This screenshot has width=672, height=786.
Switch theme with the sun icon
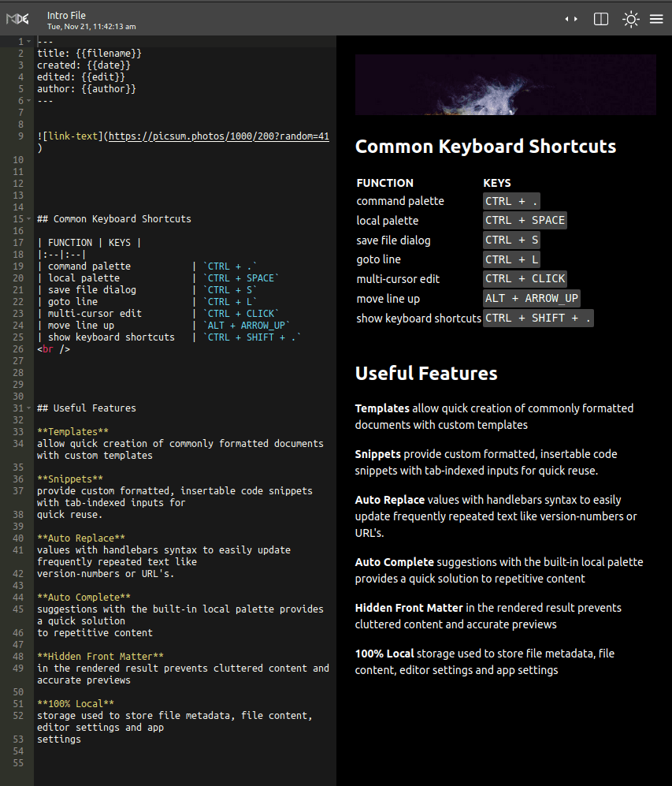click(x=630, y=20)
